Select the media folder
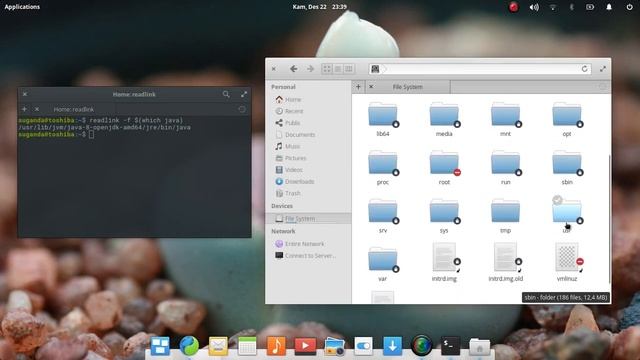Viewport: 640px width, 360px height. (x=444, y=119)
